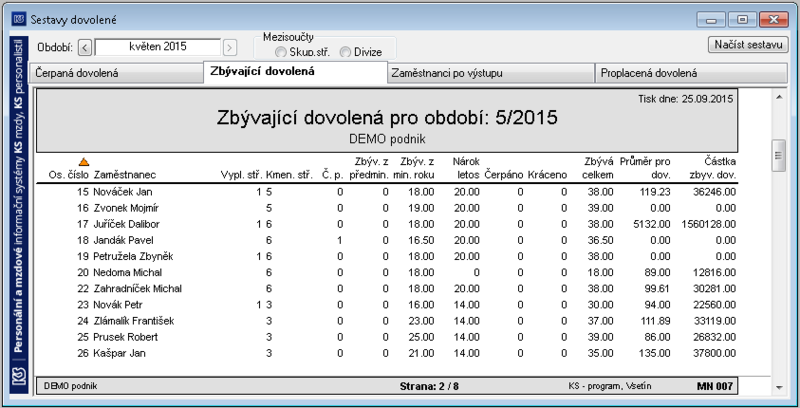The image size is (800, 408).
Task: Click the Čerpáno column header
Action: tap(504, 175)
